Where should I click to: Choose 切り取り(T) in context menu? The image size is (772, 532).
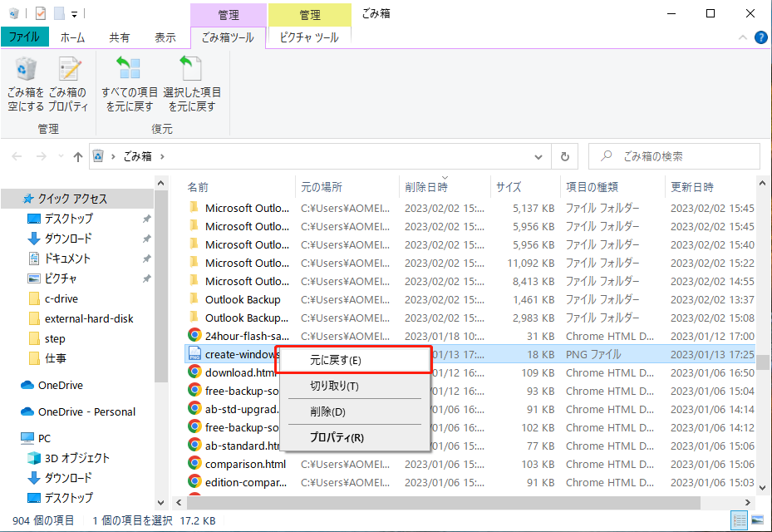tap(355, 386)
